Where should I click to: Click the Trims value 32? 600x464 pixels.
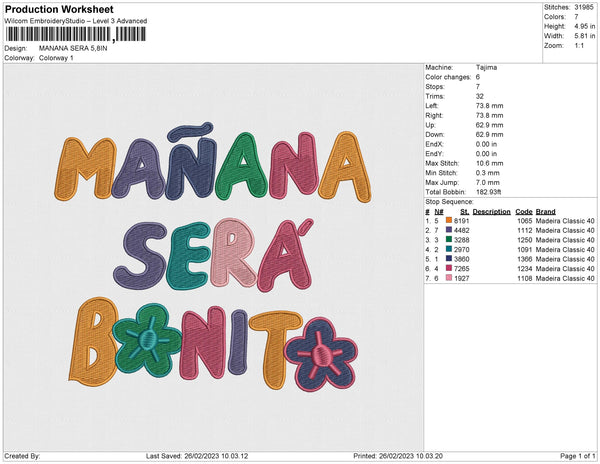coord(480,96)
